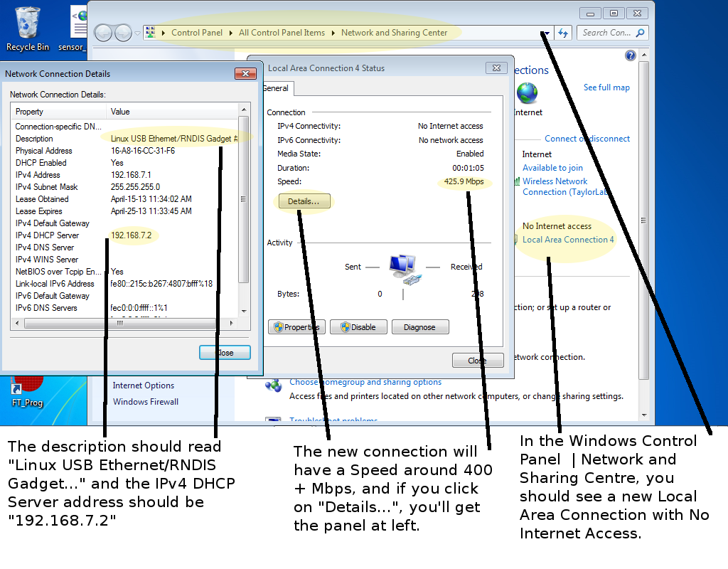Click the details list right scroll arrow
This screenshot has height=569, width=728.
(232, 323)
